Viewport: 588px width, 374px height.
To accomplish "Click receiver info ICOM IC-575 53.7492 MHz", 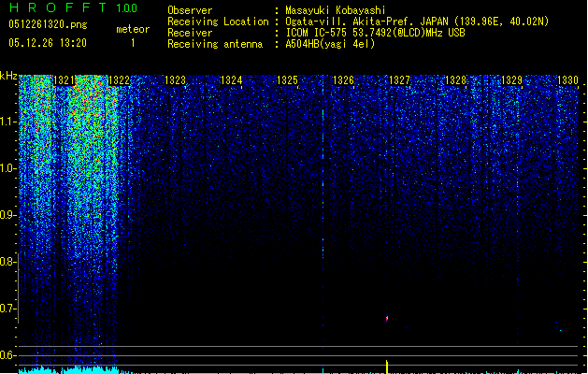I will 376,33.
